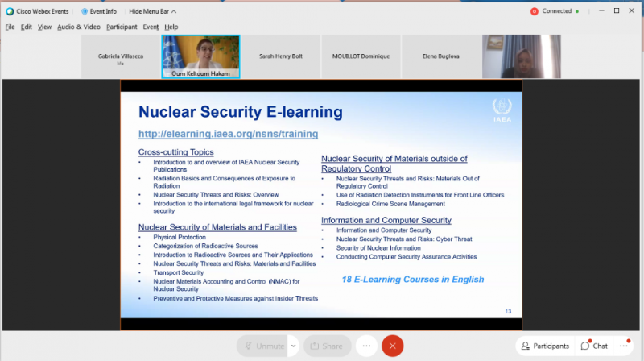Click Nuclear Security of Materials and Facilities heading

[x=217, y=227]
